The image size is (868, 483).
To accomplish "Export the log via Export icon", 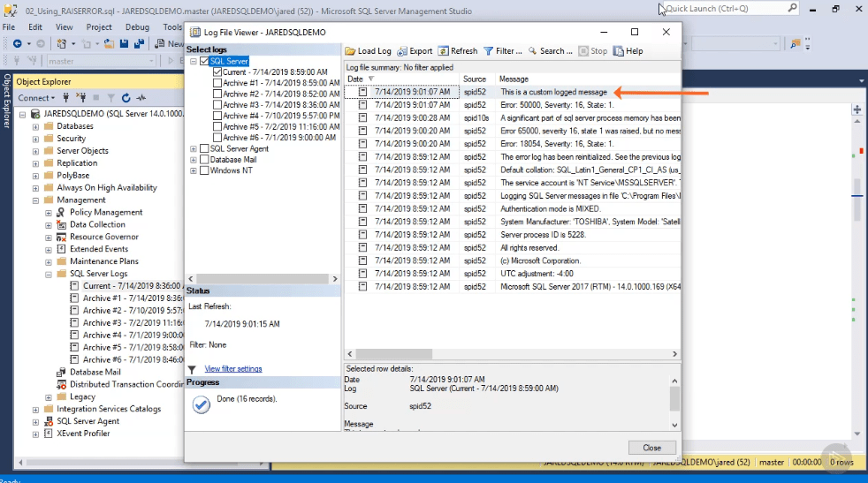I will pos(402,51).
